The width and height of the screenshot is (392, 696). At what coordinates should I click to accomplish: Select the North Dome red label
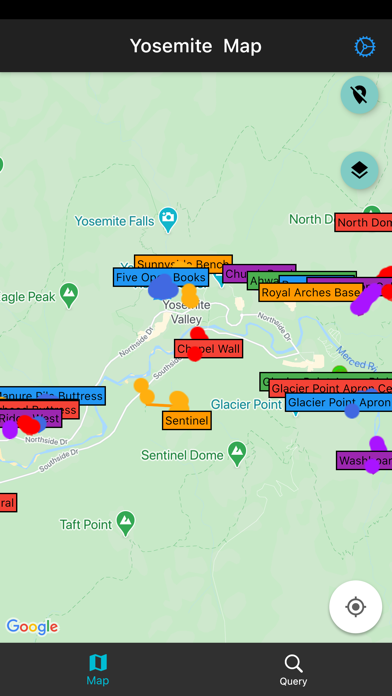point(364,222)
